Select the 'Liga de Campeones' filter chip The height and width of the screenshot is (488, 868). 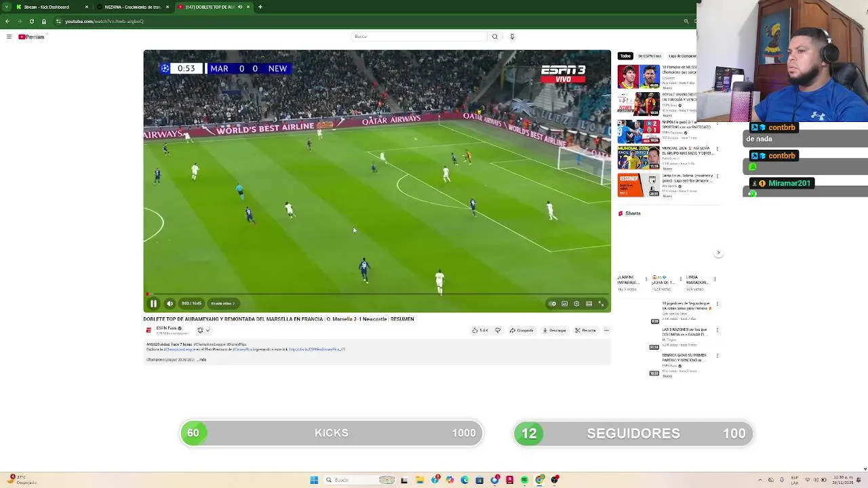tap(682, 56)
